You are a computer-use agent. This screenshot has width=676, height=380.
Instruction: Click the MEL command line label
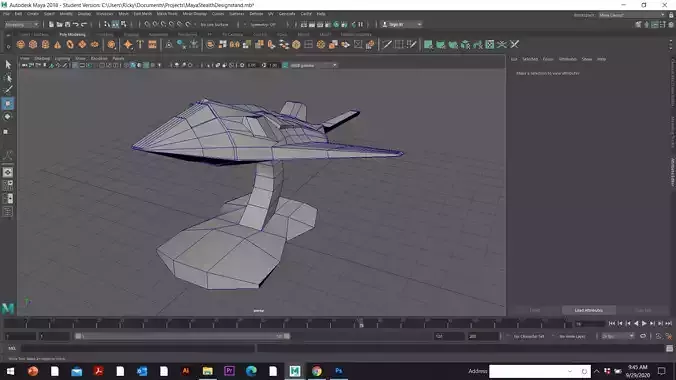12,348
